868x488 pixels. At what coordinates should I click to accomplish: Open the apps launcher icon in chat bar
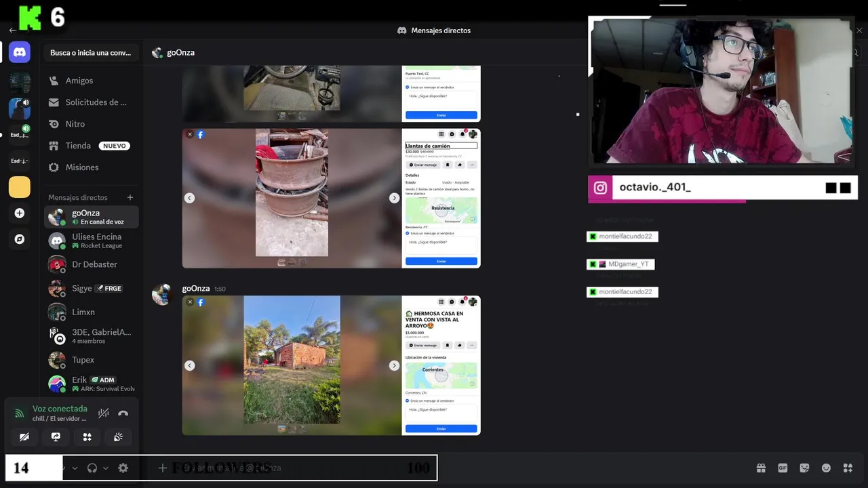(848, 468)
